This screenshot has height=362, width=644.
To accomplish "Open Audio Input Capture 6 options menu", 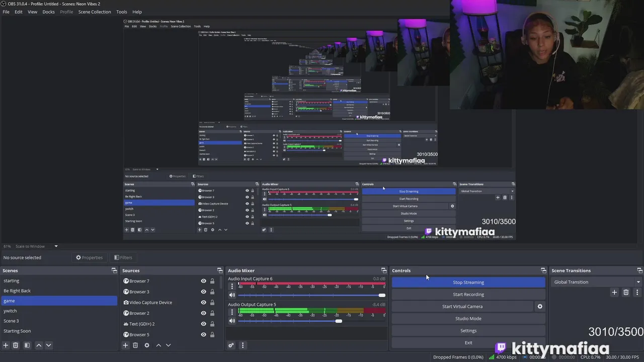I will (x=232, y=286).
